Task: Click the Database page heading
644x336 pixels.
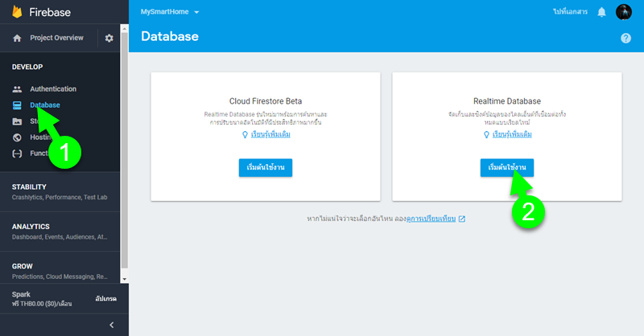Action: (170, 36)
